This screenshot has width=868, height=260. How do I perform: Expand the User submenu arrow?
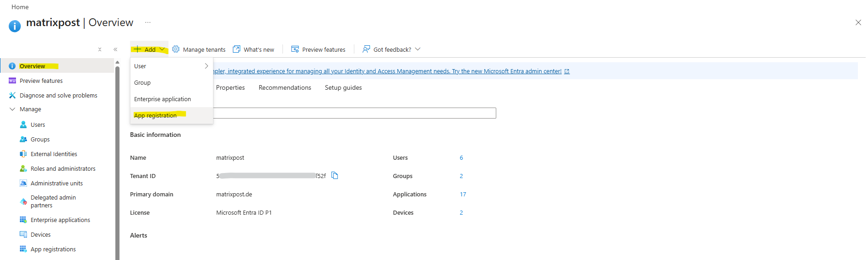click(x=206, y=66)
